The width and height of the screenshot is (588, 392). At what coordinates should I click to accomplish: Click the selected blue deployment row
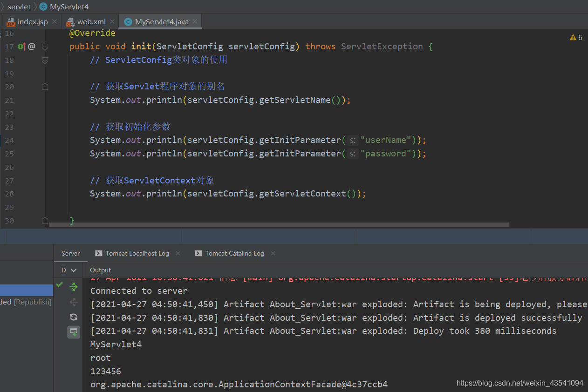coord(27,290)
